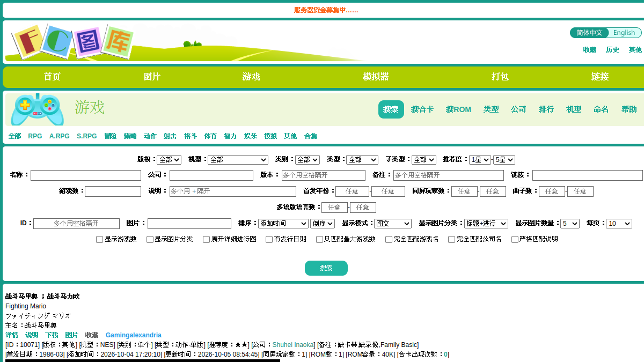
Task: Focus the 公司 input field
Action: [x=211, y=175]
